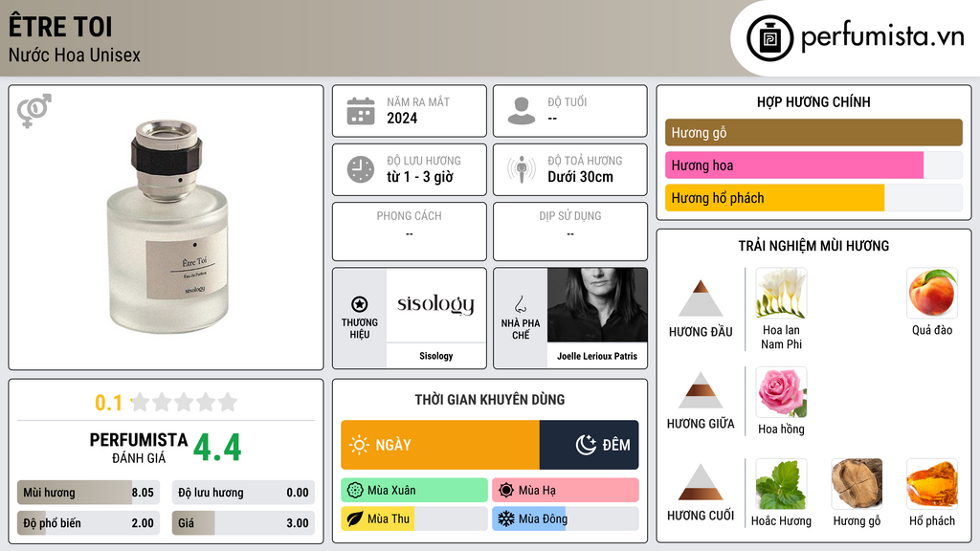Select the orange Ngày time bar
The width and height of the screenshot is (980, 551).
tap(440, 445)
